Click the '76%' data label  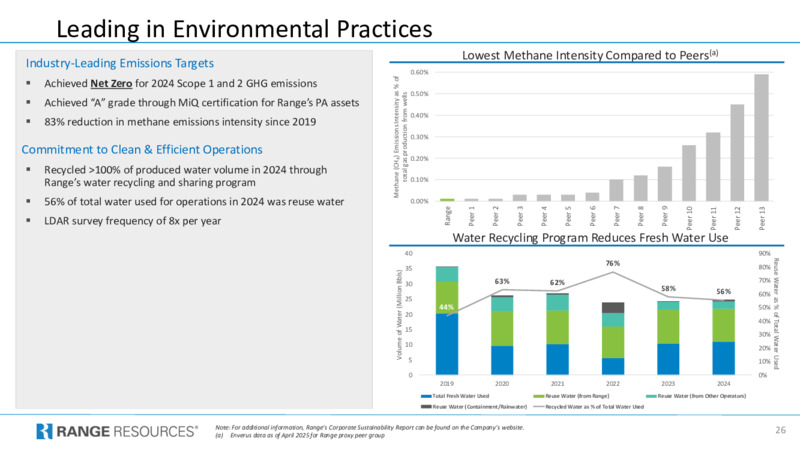coord(613,263)
